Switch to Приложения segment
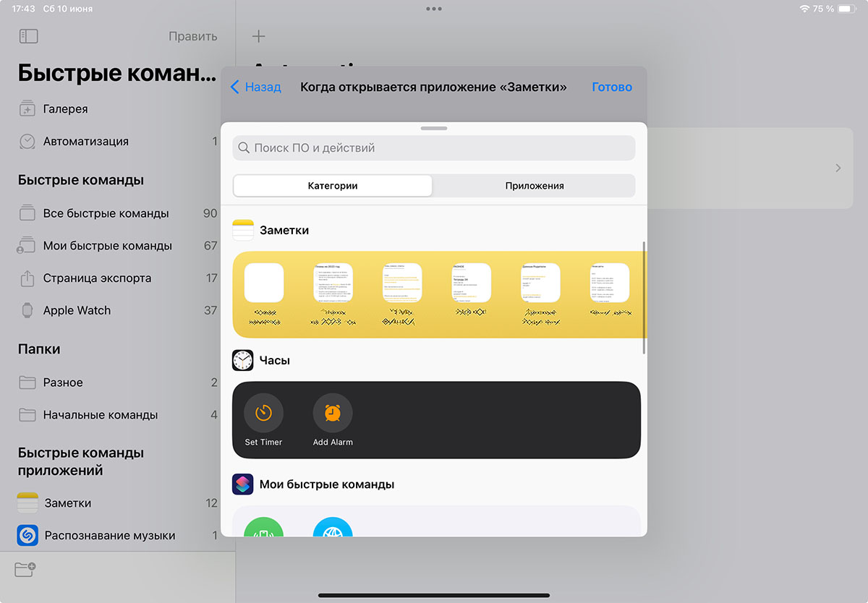Viewport: 868px width, 603px height. (x=535, y=186)
